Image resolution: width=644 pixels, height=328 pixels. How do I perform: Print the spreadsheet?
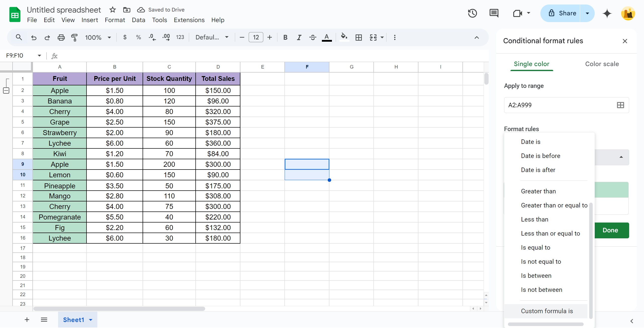point(61,37)
